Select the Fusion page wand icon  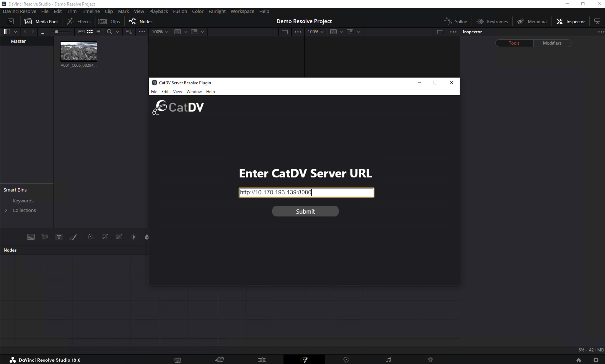tap(304, 360)
